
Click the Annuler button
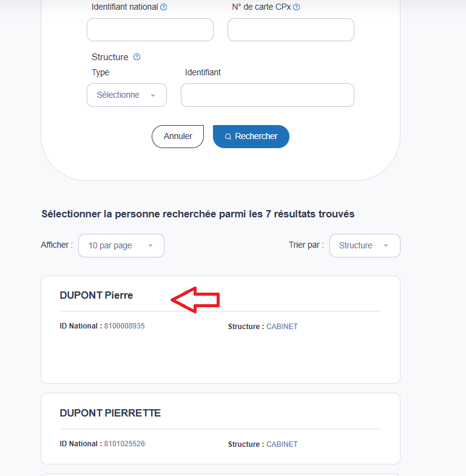[178, 136]
